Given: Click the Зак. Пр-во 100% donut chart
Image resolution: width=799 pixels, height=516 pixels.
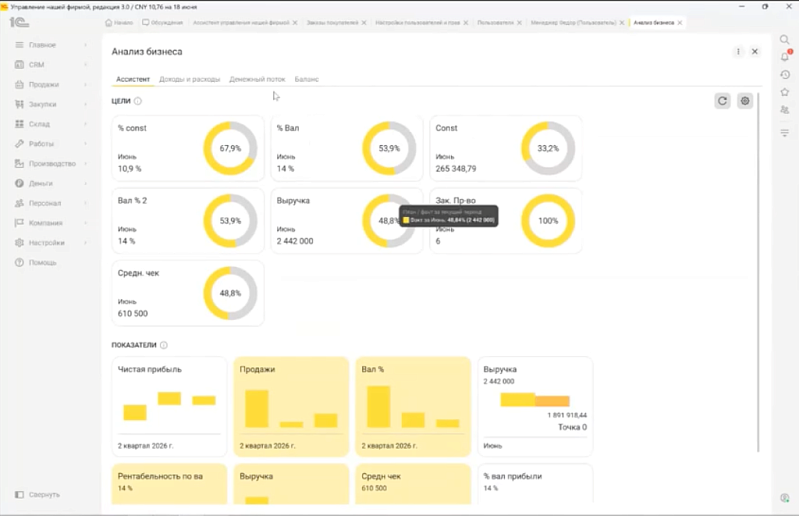Looking at the screenshot, I should tap(548, 221).
